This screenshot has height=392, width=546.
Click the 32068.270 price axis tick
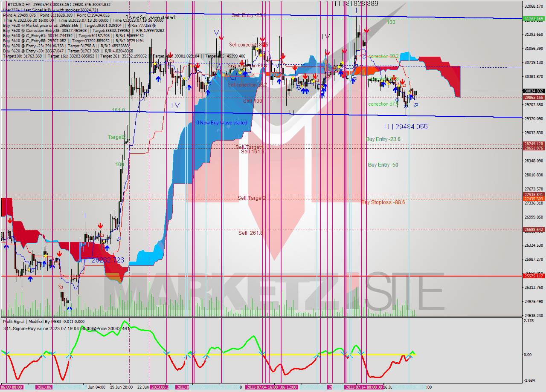(534, 6)
